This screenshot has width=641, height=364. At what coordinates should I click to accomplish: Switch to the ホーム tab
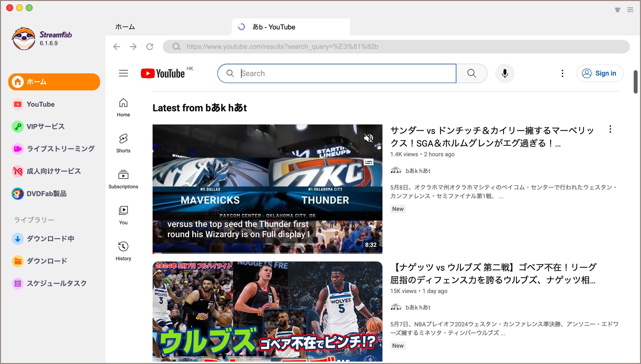[x=125, y=27]
